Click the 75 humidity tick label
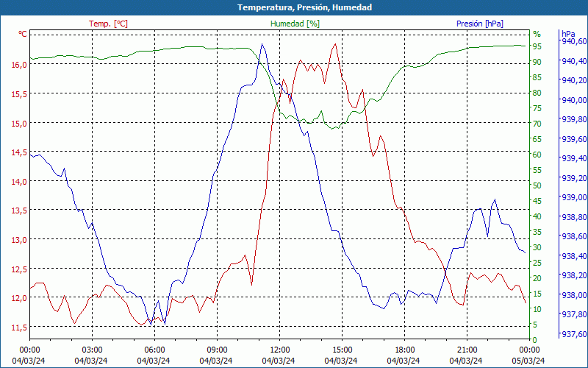588x368 pixels. click(x=537, y=108)
